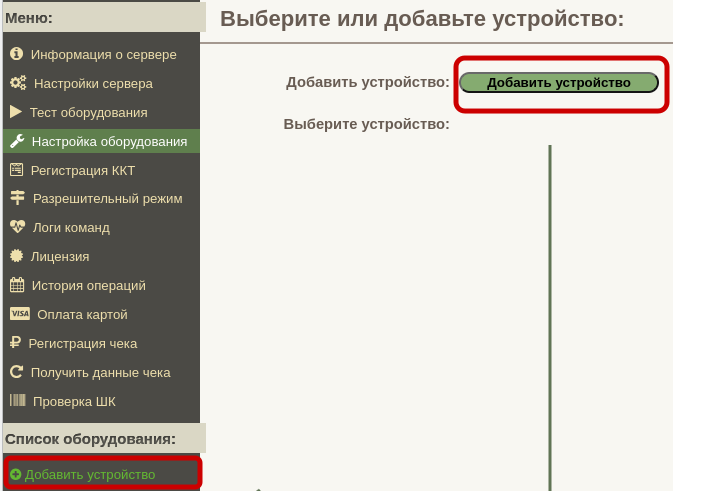Image resolution: width=718 pixels, height=491 pixels.
Task: Click the form icon beside Регистрация ККТ
Action: coord(16,170)
